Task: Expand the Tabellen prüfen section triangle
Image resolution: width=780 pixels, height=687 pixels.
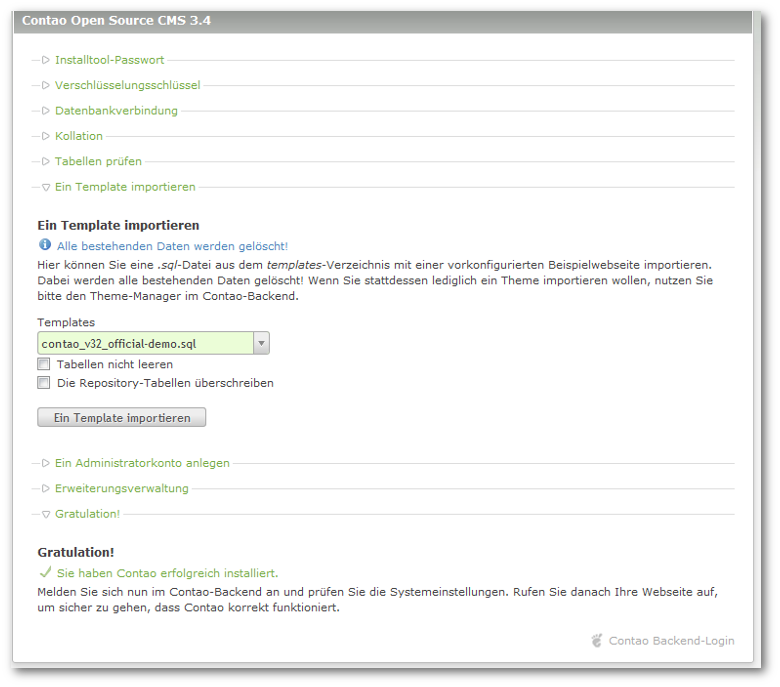Action: (x=46, y=162)
